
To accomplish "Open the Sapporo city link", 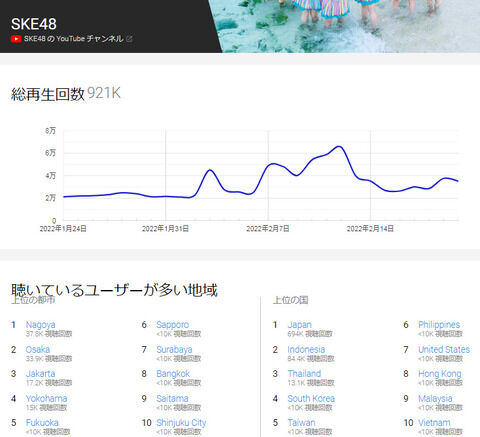I will (x=172, y=325).
